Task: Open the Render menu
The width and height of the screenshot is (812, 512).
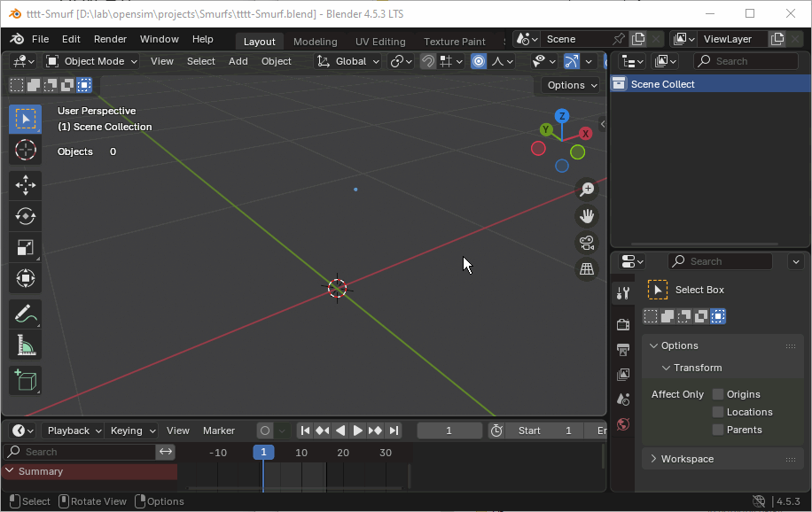Action: 110,39
